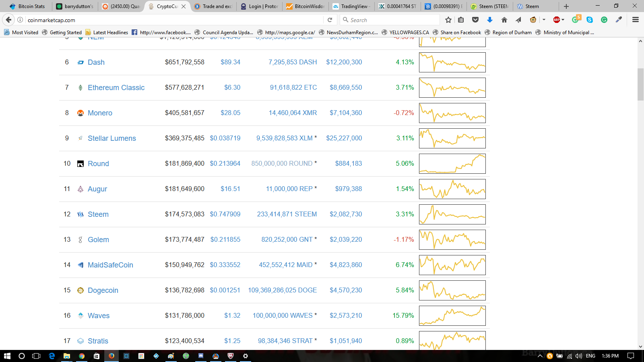Open the Ethereum Classic link
This screenshot has width=644, height=362.
[116, 88]
